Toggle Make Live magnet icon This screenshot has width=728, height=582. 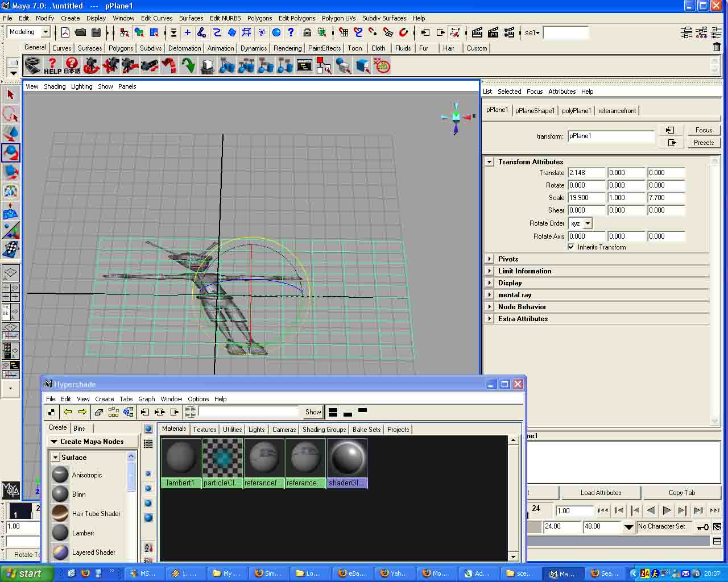pos(403,32)
